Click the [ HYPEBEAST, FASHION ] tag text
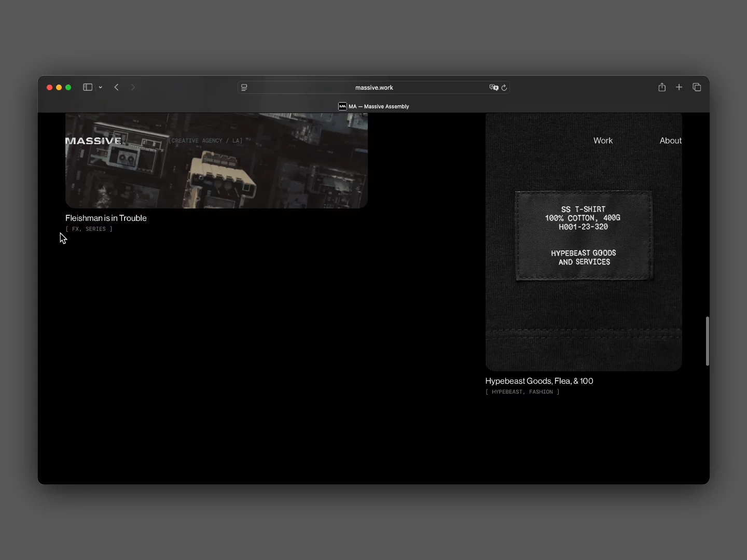 pyautogui.click(x=522, y=392)
